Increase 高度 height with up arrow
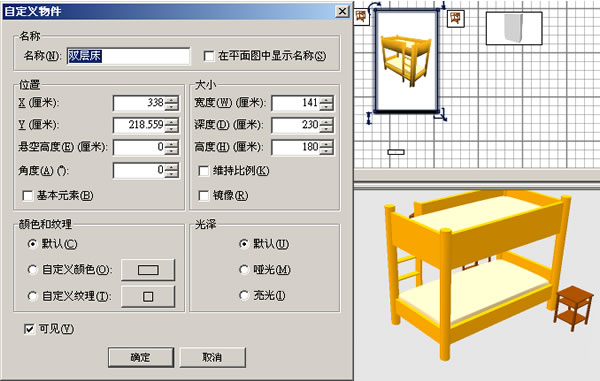 pyautogui.click(x=326, y=144)
